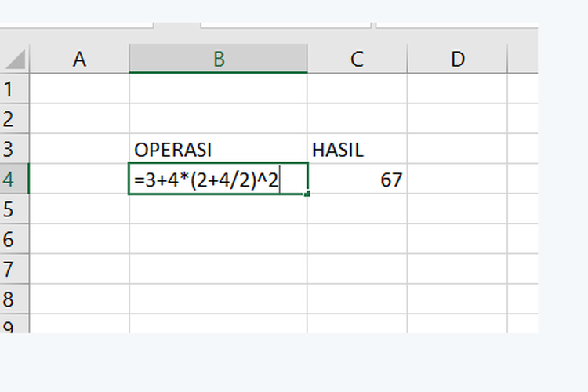Image resolution: width=588 pixels, height=392 pixels.
Task: Select column A header
Action: [79, 59]
